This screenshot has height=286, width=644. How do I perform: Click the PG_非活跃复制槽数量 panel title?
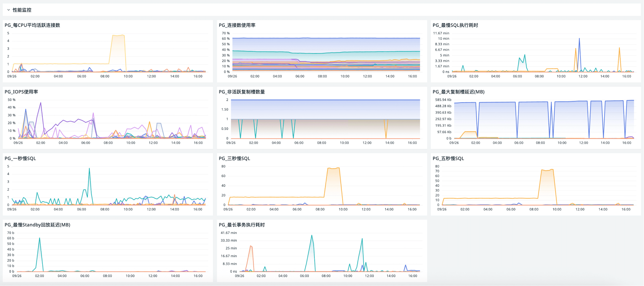pos(242,92)
